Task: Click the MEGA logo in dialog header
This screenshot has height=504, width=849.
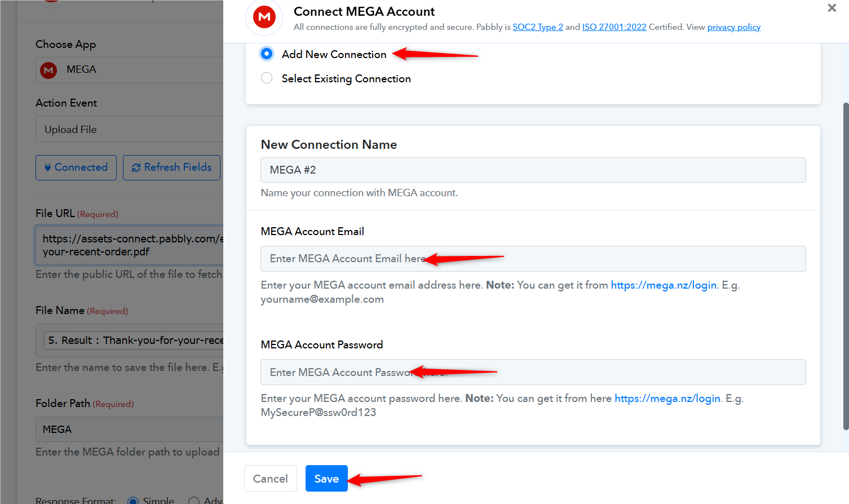Action: click(x=264, y=17)
